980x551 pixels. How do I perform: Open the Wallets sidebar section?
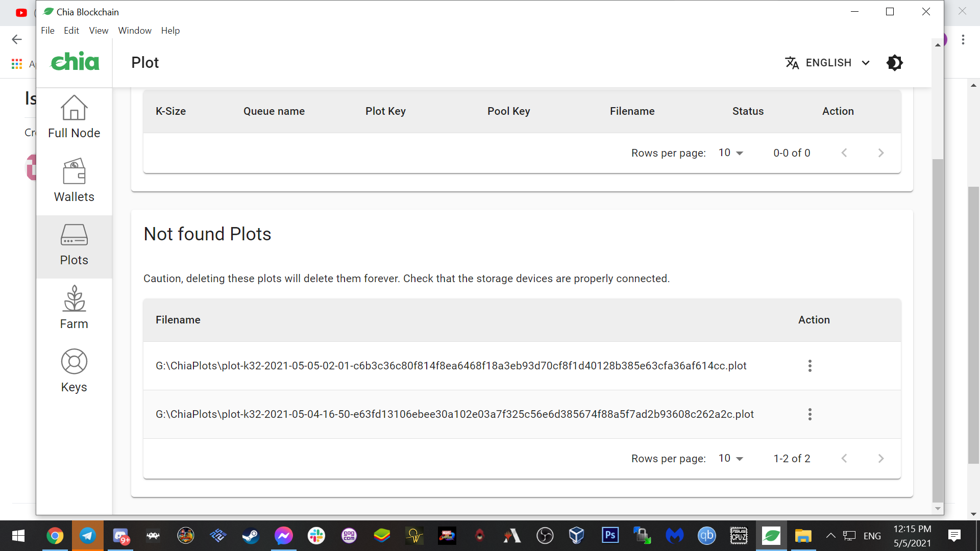(74, 181)
